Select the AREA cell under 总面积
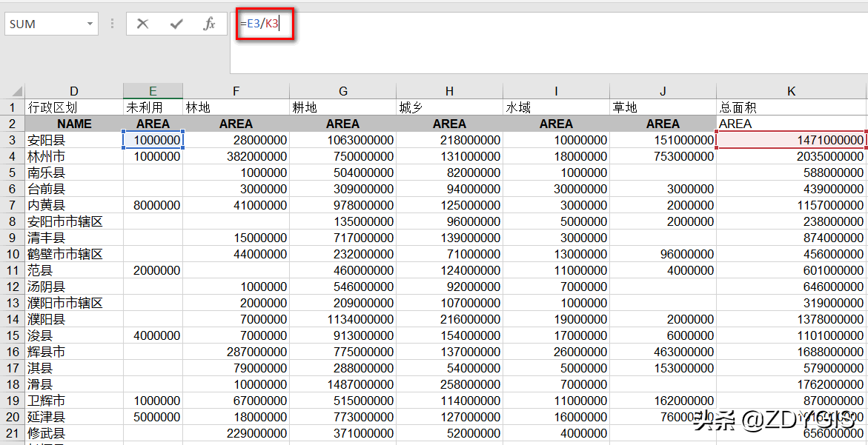868x445 pixels. point(792,124)
